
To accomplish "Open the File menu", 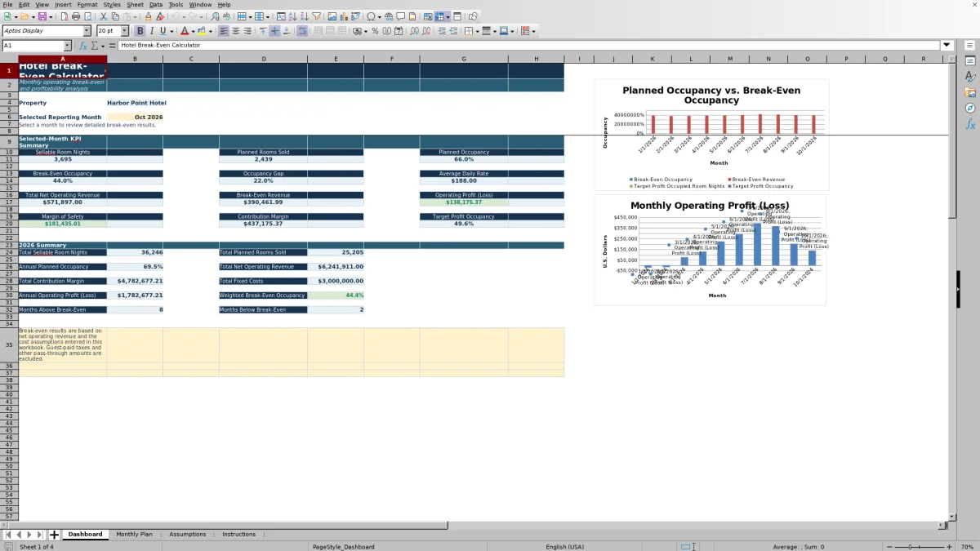I will [7, 4].
